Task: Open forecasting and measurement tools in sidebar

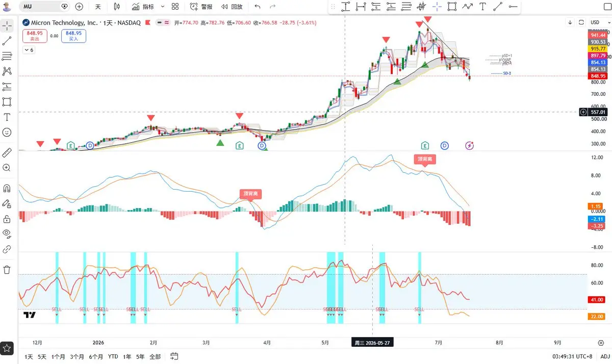Action: click(x=7, y=87)
